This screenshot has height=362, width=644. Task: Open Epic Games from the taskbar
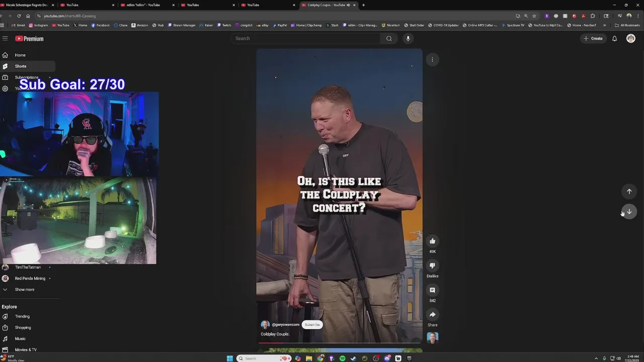(x=410, y=358)
